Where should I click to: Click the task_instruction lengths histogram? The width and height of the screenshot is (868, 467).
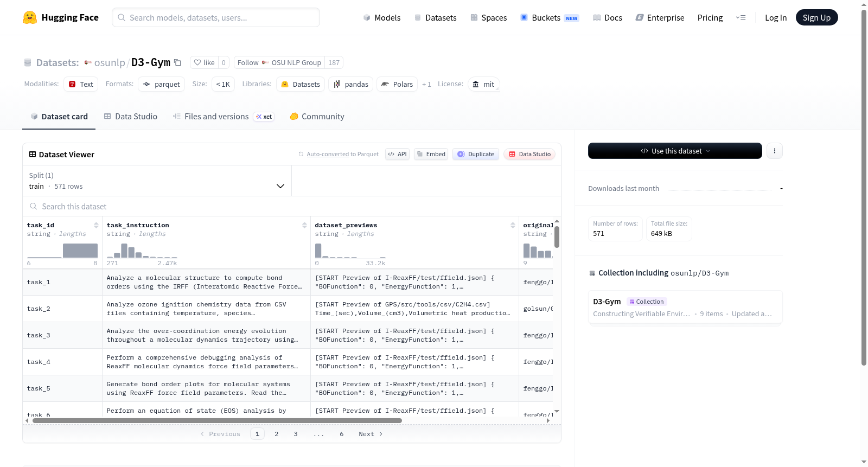[142, 250]
